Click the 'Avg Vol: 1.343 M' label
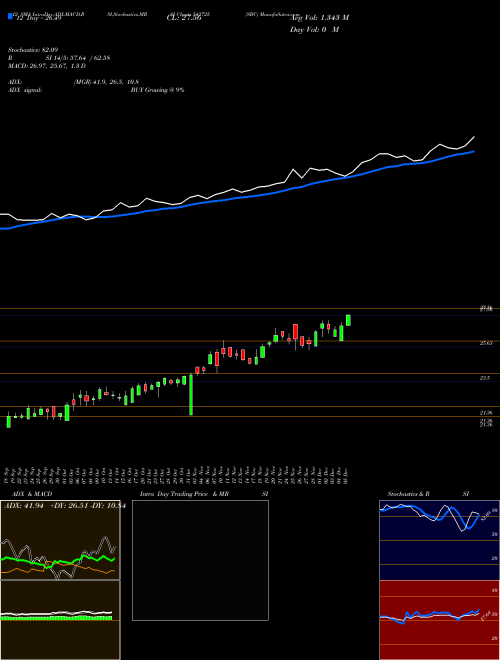 coord(319,18)
